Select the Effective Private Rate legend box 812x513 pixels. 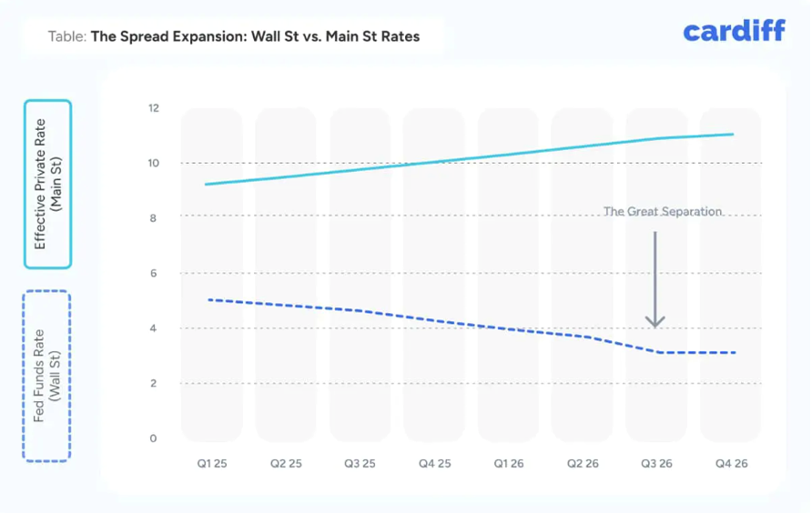pos(47,185)
